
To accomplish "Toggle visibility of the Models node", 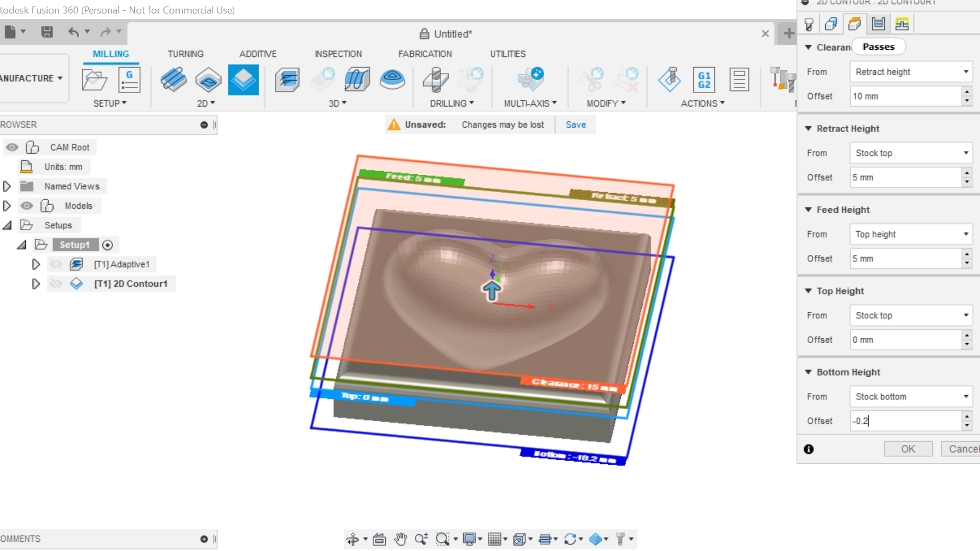I will tap(27, 206).
